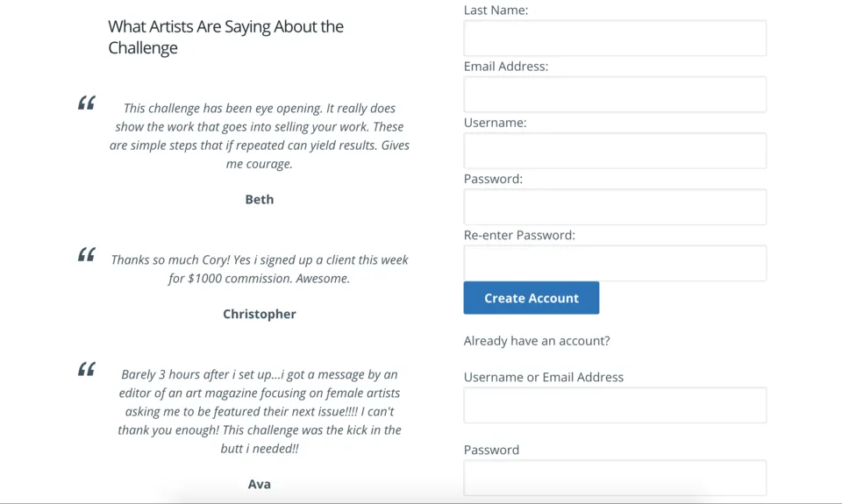Select the Username field in the signup form
Screen dimensions: 842x504
tap(615, 151)
